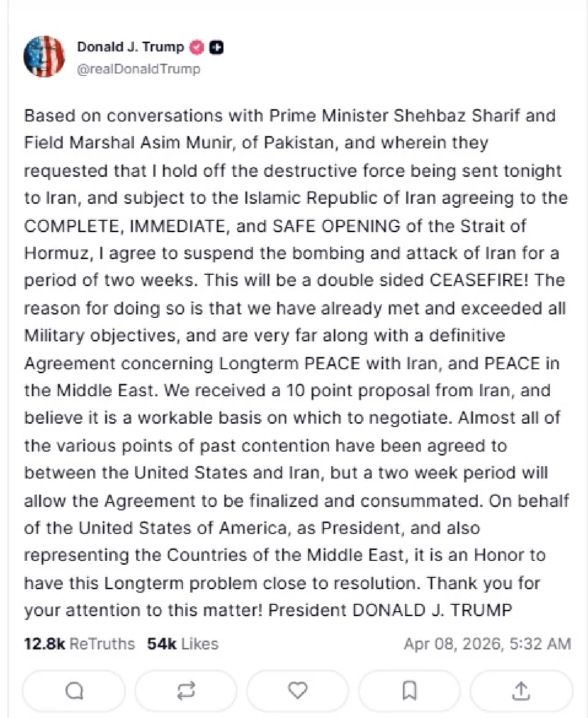Screen dimensions: 588x718
Task: Click the reply speech bubble icon
Action: [x=74, y=691]
